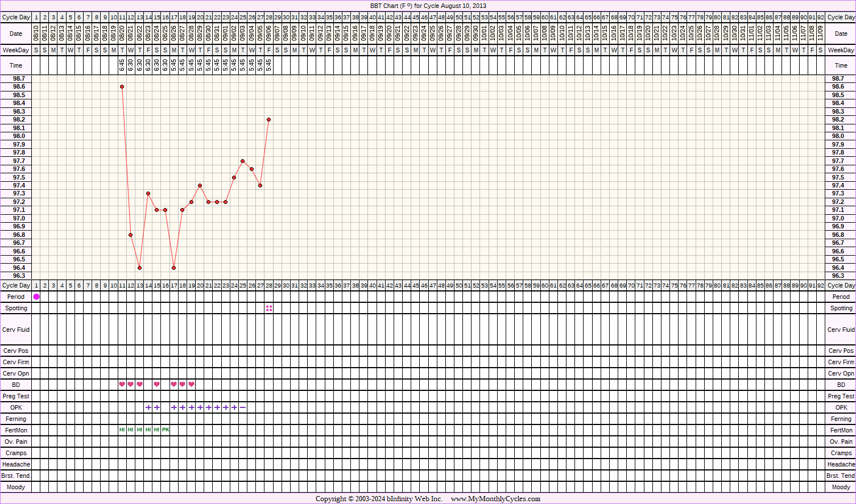Image resolution: width=856 pixels, height=504 pixels.
Task: Select the 97.4 temperature point on day 20
Action: point(200,185)
